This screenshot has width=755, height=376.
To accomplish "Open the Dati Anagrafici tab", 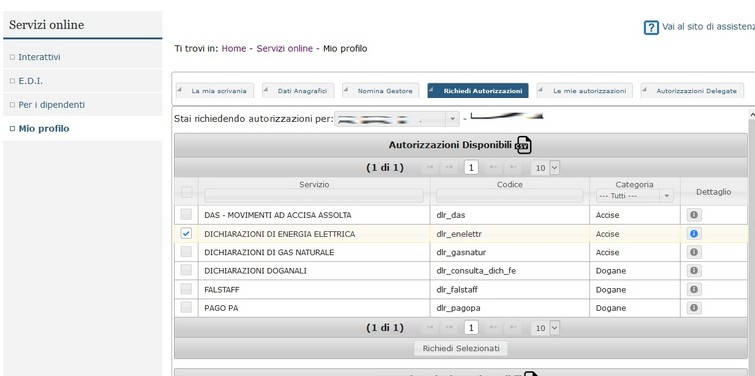I will (x=298, y=91).
